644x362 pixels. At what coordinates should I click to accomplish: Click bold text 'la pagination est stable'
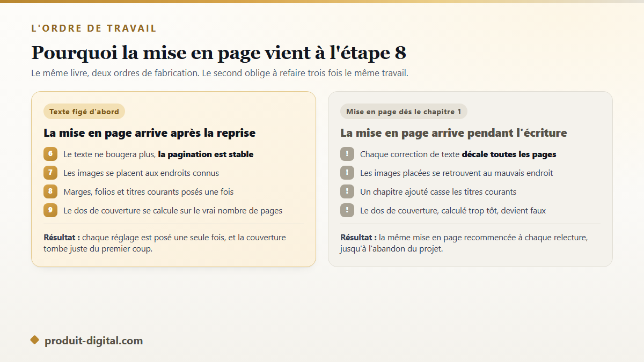pyautogui.click(x=206, y=154)
